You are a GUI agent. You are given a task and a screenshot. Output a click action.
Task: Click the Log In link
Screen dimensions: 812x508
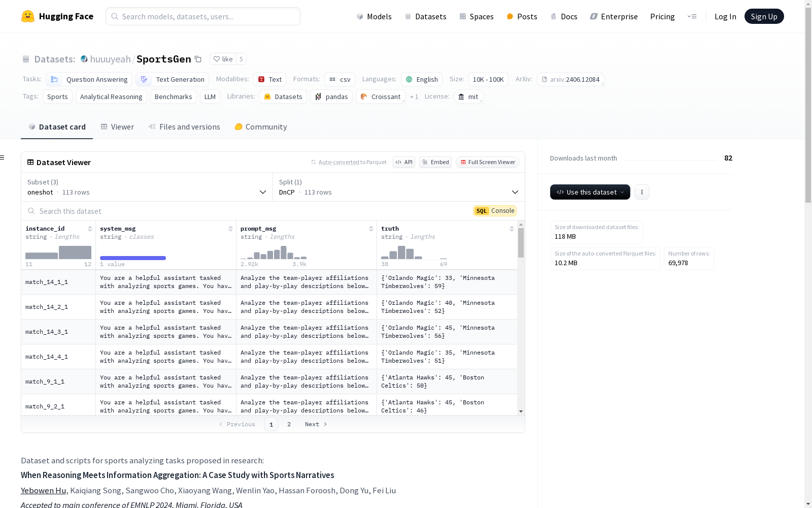[x=725, y=16]
